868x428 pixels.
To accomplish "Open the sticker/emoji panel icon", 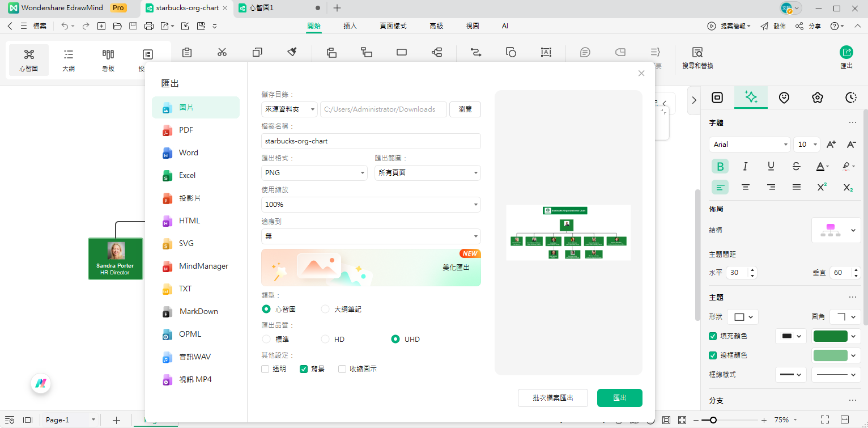I will pyautogui.click(x=784, y=97).
